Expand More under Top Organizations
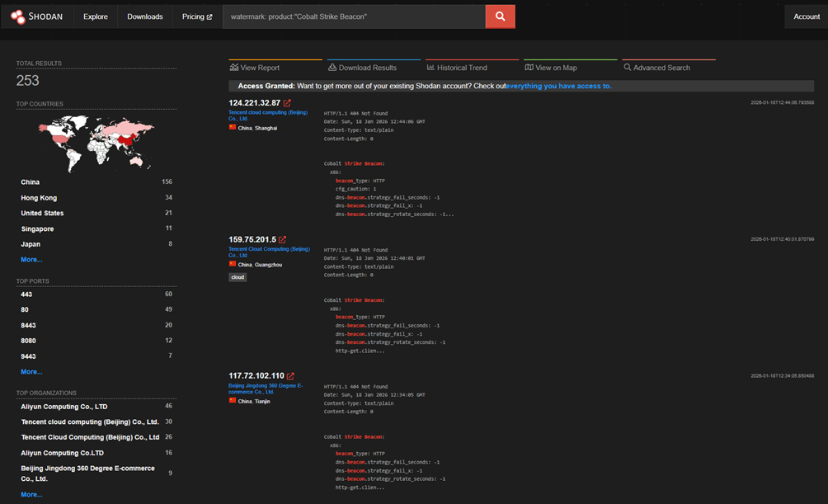 click(31, 495)
